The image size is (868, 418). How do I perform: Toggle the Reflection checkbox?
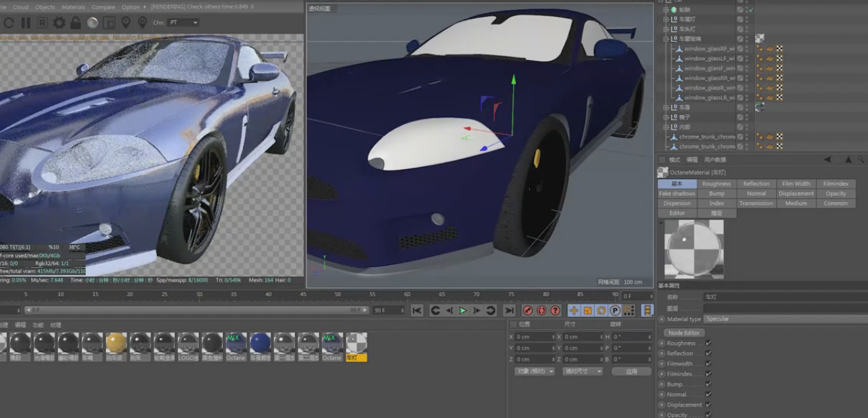coord(708,353)
